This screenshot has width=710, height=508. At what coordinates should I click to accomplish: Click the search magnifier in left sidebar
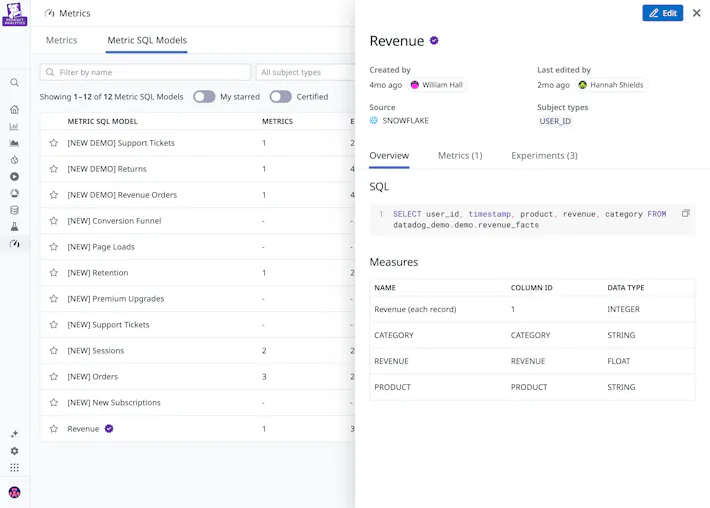(14, 83)
